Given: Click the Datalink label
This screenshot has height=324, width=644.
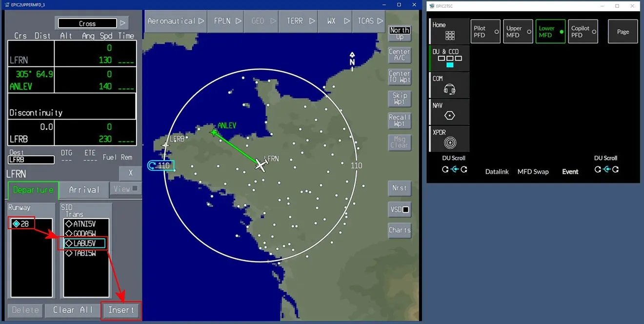Looking at the screenshot, I should [497, 172].
